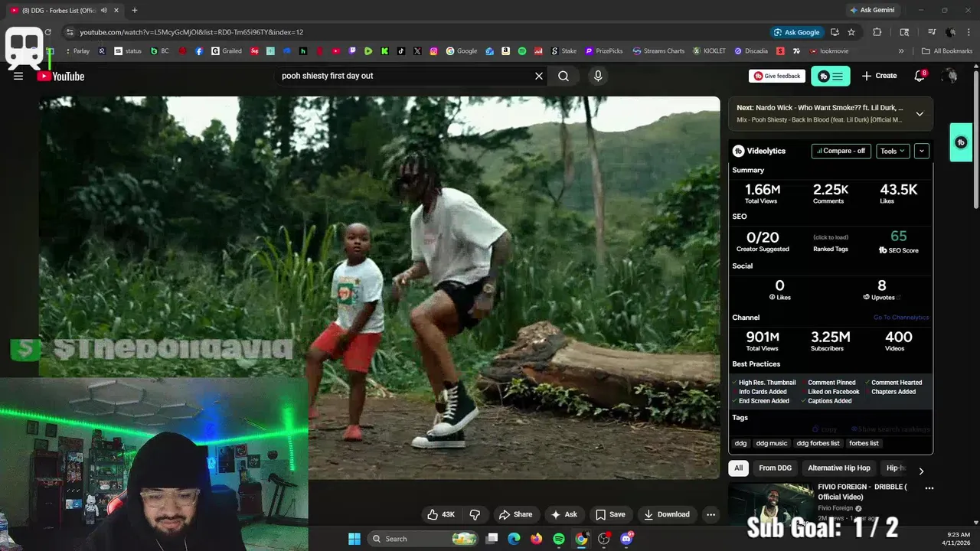Open the All Bookmarks folder
This screenshot has height=551, width=980.
tap(947, 51)
